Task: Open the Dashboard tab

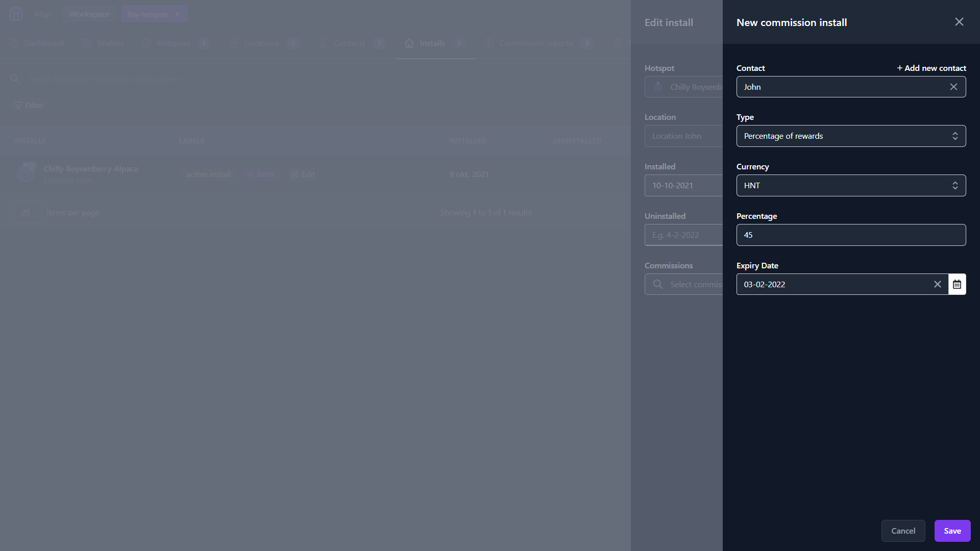Action: (x=37, y=43)
